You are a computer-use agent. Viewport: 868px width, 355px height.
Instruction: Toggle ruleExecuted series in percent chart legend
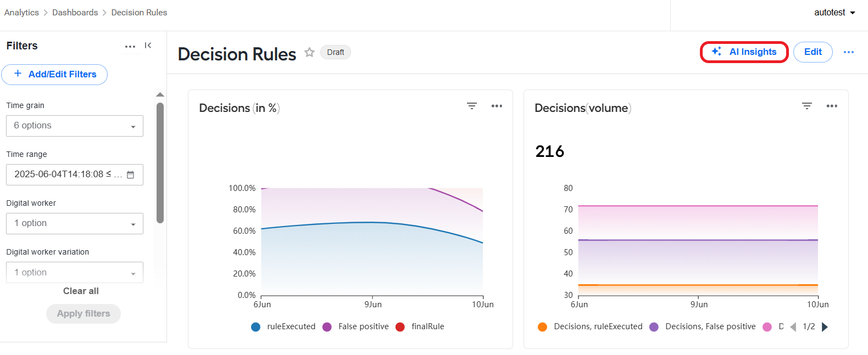(x=283, y=326)
